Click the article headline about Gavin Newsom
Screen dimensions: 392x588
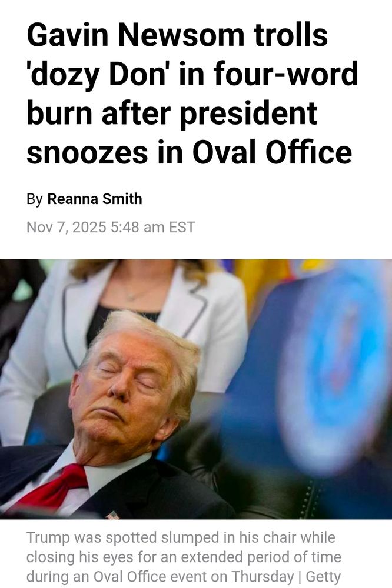[192, 93]
